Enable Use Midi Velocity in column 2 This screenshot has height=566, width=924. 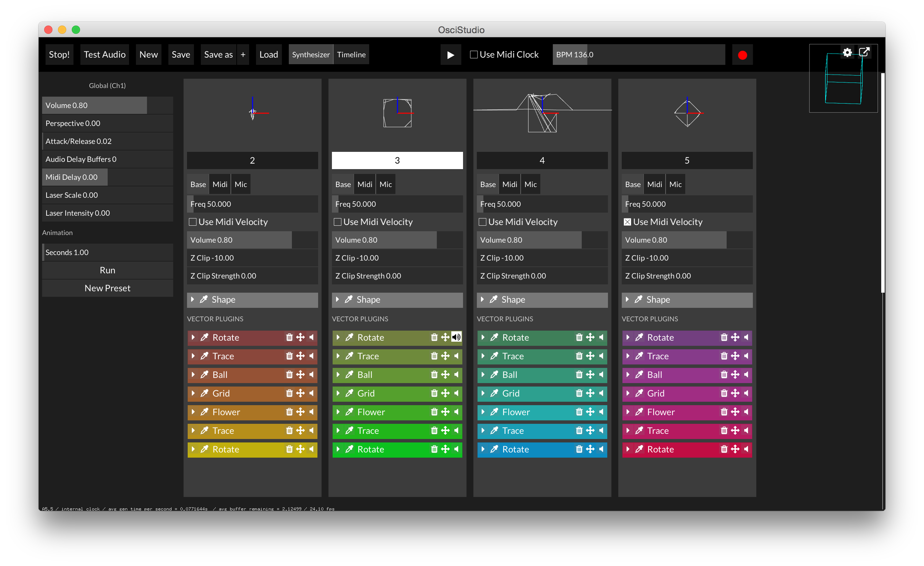[193, 222]
